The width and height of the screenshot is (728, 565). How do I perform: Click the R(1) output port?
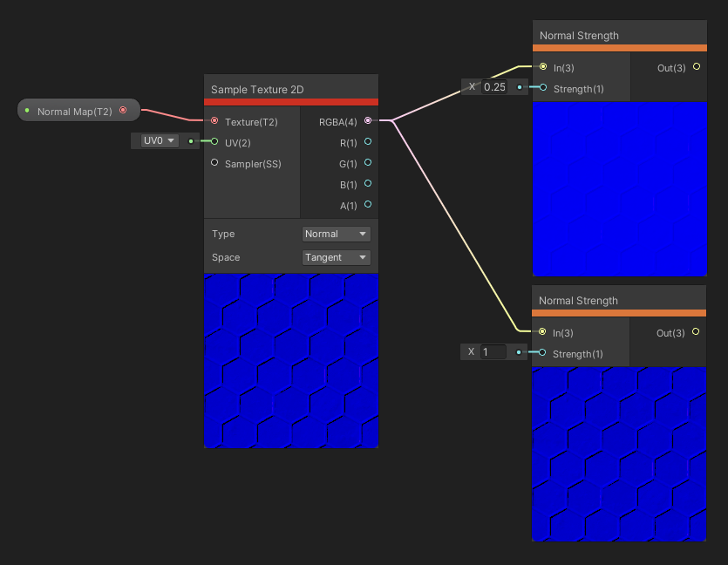click(x=367, y=141)
